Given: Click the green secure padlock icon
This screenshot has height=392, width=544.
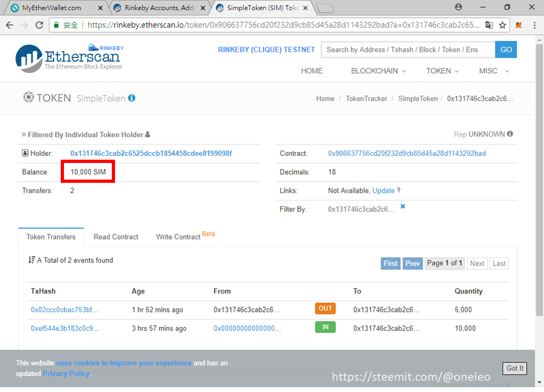Looking at the screenshot, I should point(55,25).
